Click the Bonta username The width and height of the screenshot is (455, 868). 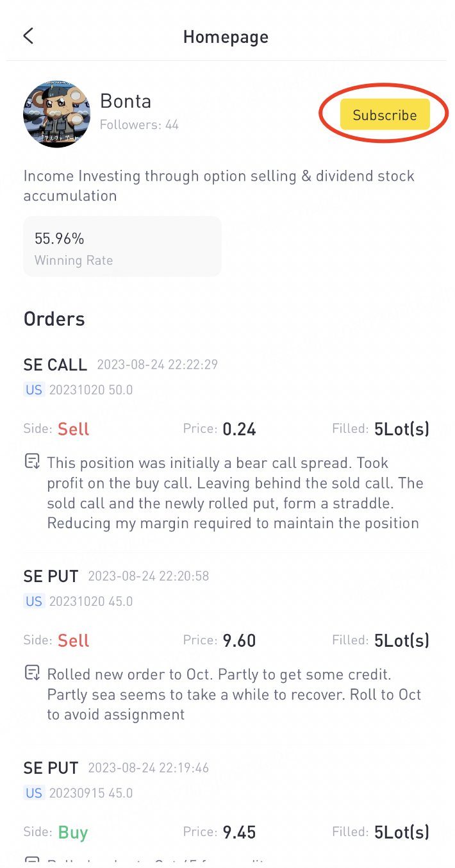coord(126,101)
